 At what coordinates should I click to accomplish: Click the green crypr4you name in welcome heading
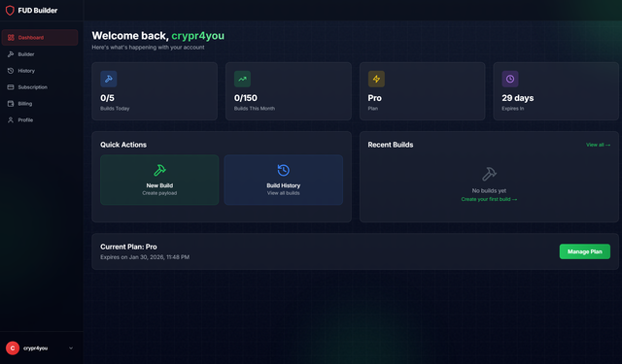tap(198, 36)
